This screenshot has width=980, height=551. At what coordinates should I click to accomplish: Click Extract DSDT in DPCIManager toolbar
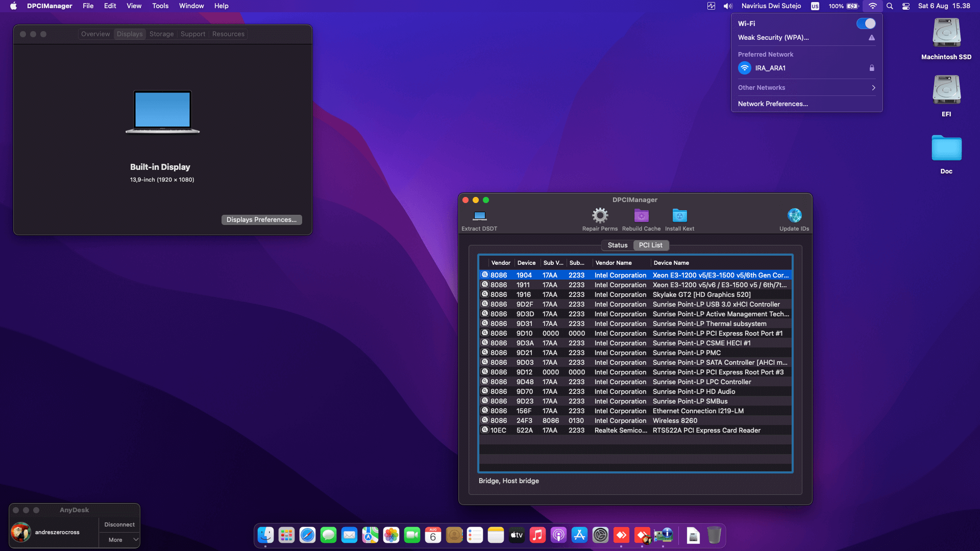point(479,219)
